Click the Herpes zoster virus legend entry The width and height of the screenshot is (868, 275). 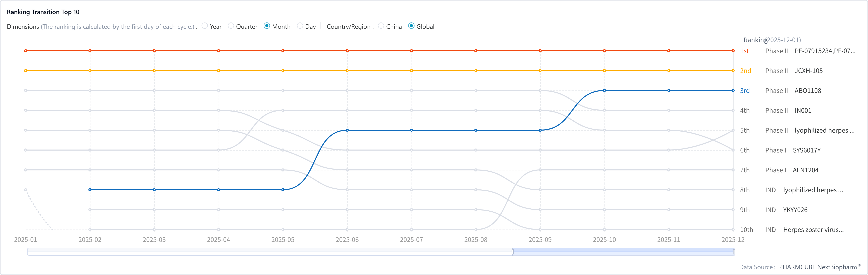point(813,230)
